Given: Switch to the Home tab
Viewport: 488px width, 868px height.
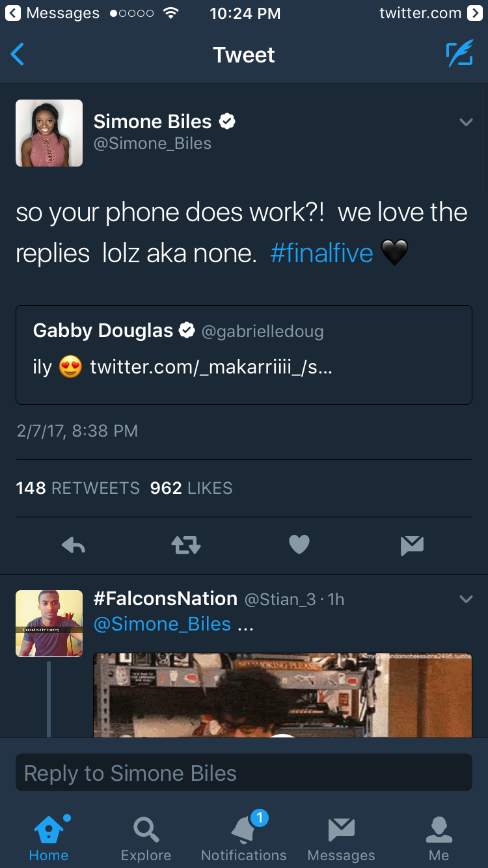Looking at the screenshot, I should [49, 839].
